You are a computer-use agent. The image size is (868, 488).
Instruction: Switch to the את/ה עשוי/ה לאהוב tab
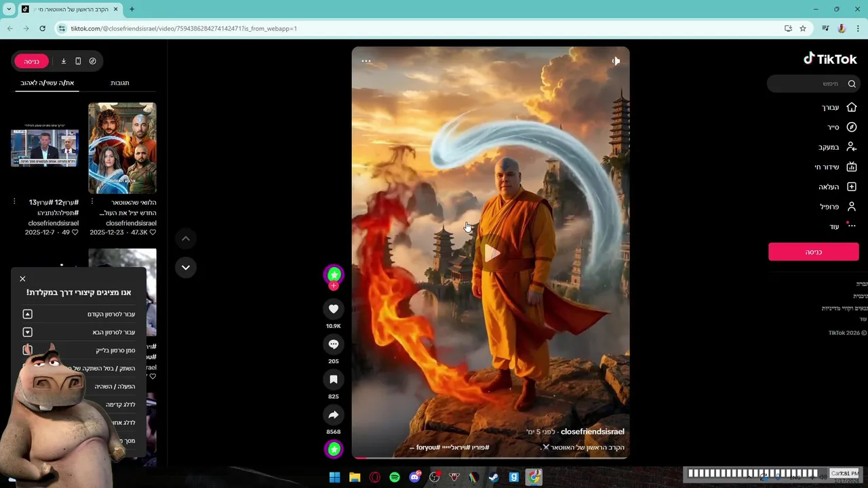coord(47,83)
